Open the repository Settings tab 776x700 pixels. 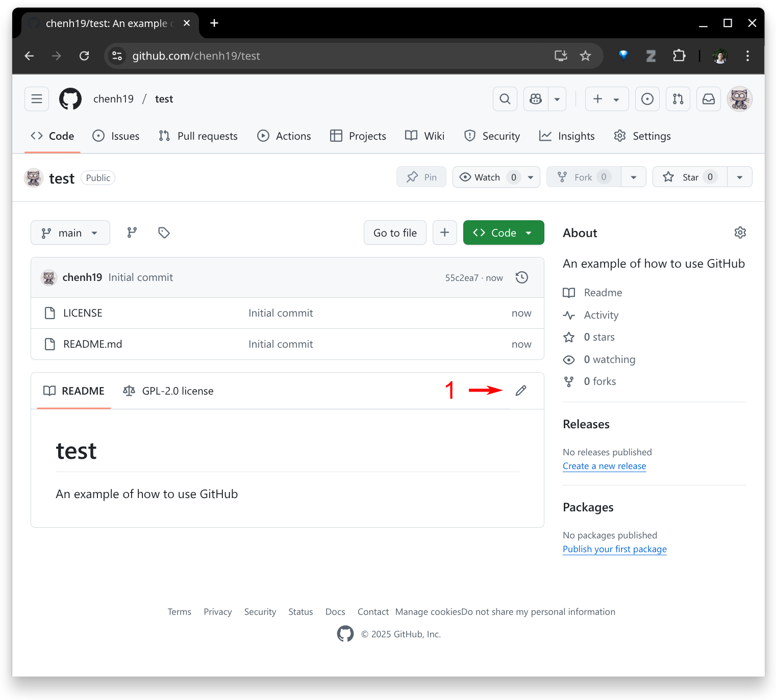pos(642,136)
